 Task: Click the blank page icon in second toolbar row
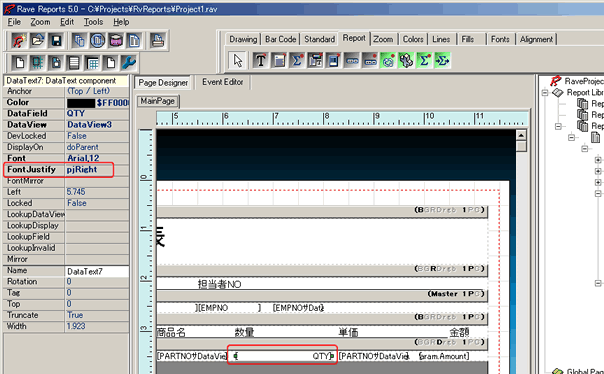tap(19, 63)
